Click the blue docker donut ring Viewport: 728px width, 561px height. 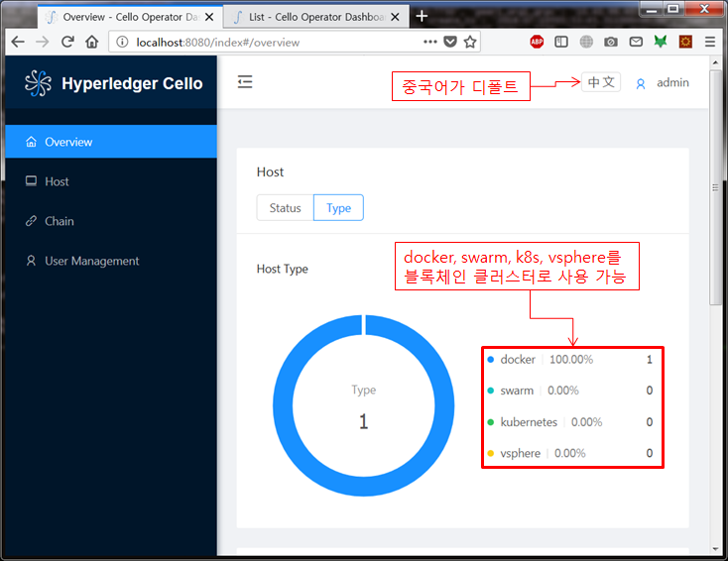(284, 406)
